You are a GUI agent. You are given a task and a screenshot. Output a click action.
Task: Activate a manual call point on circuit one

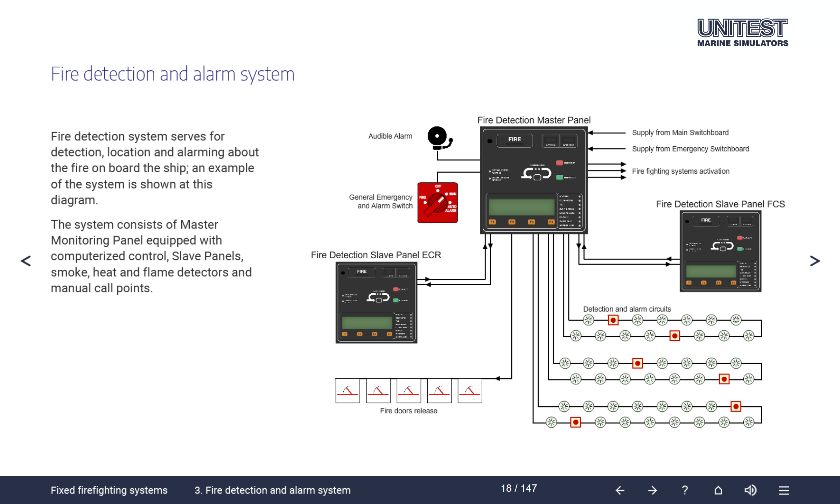tap(612, 320)
